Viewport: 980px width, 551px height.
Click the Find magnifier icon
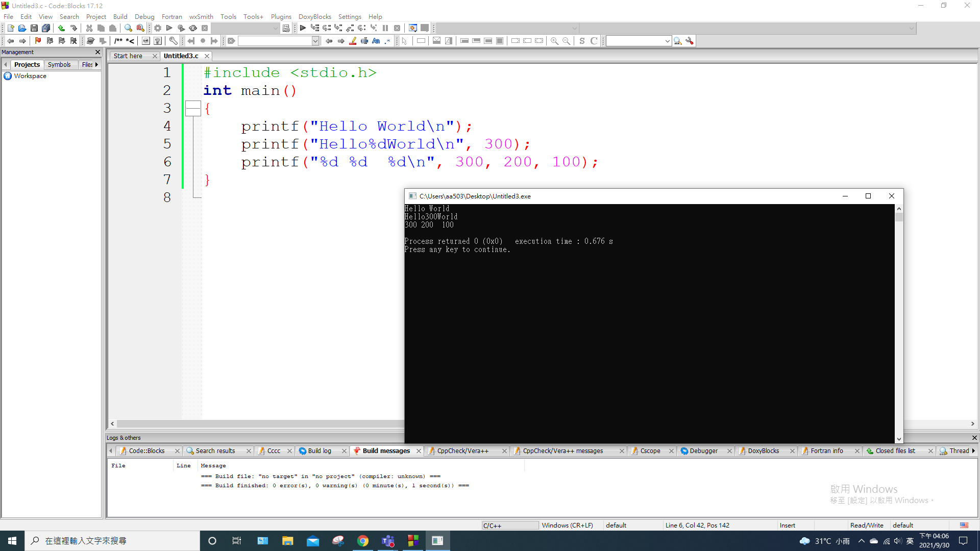click(128, 28)
